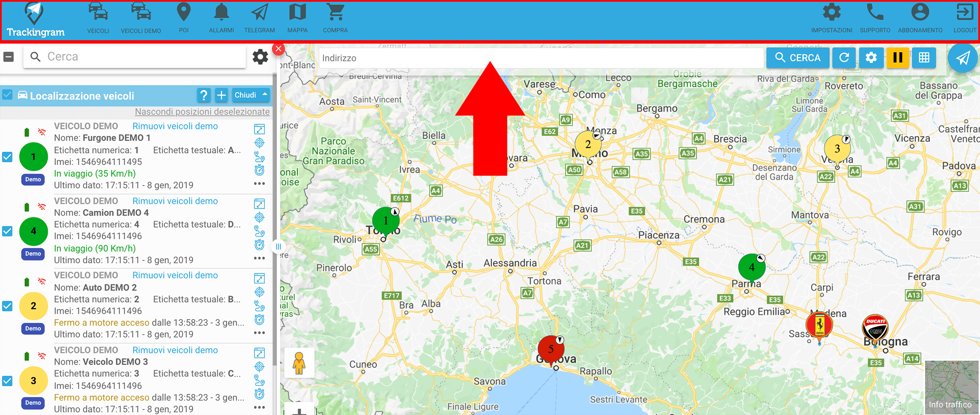980x415 pixels.
Task: Click the round Telegram paper-plane button
Action: pyautogui.click(x=963, y=58)
